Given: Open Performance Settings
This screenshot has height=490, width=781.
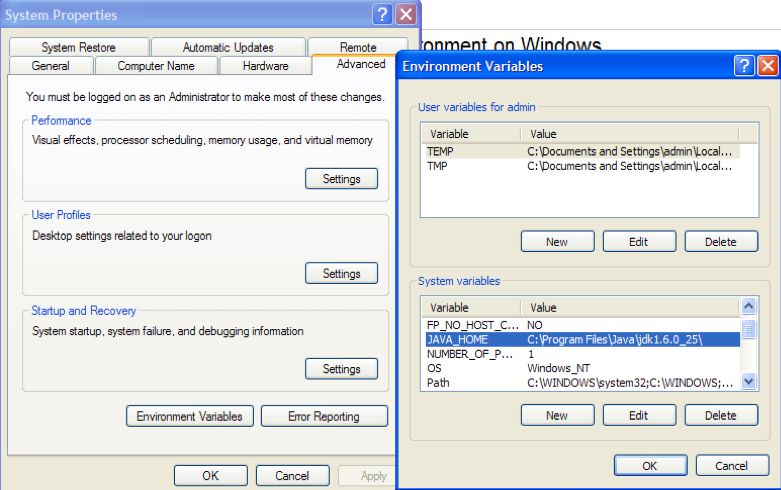Looking at the screenshot, I should 341,179.
